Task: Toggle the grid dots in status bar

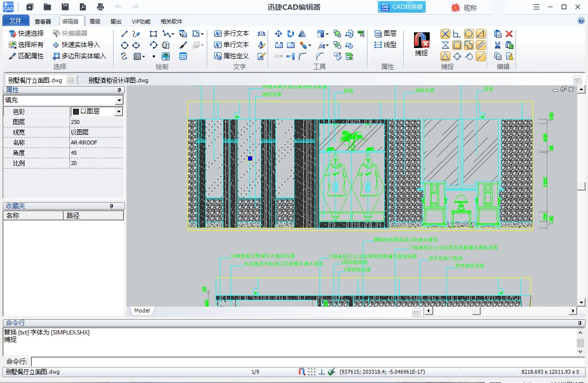Action: 312,372
